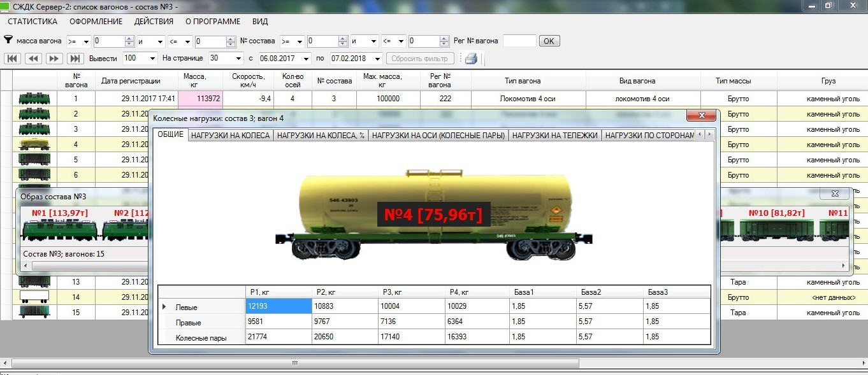Viewport: 868px width, 375px height.
Task: Click the funnel filter icon
Action: [9, 40]
